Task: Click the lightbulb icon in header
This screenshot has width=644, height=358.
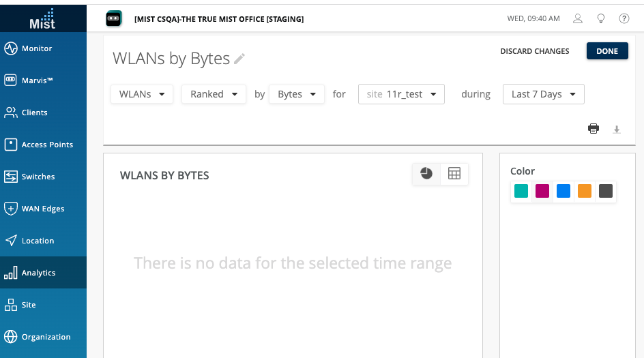Action: pos(601,19)
